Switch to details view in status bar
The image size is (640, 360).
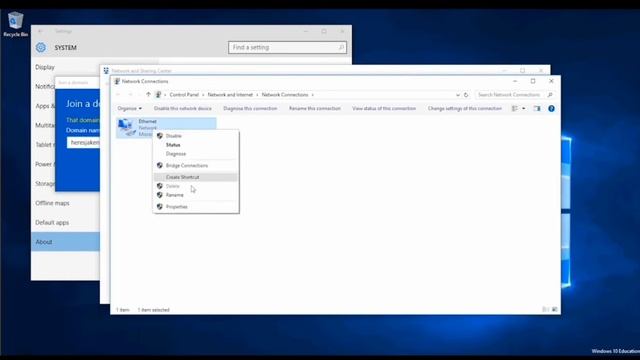[545, 309]
